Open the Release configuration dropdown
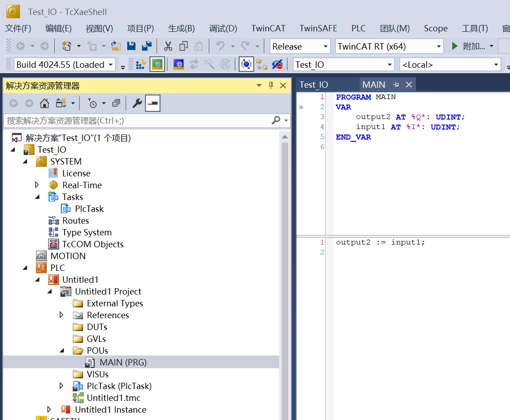510x420 pixels. click(325, 46)
